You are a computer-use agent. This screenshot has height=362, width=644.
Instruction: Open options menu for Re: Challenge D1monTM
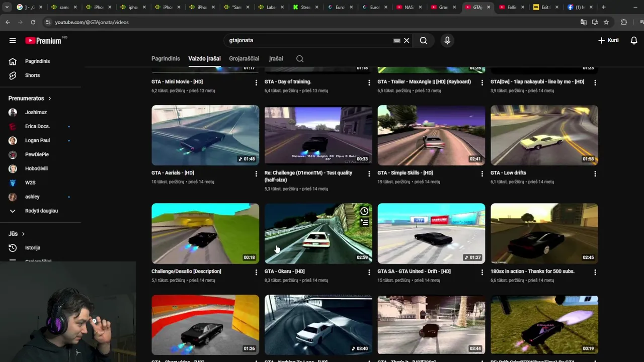[369, 173]
